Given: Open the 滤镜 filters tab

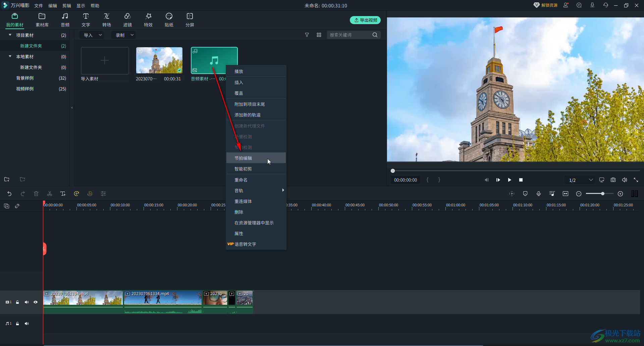Looking at the screenshot, I should [127, 20].
